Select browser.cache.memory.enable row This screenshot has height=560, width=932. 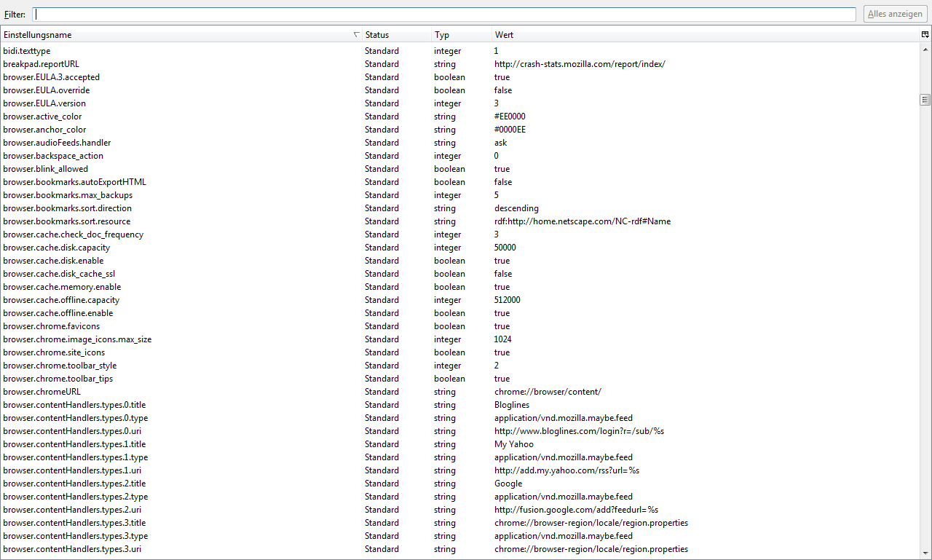[x=460, y=287]
